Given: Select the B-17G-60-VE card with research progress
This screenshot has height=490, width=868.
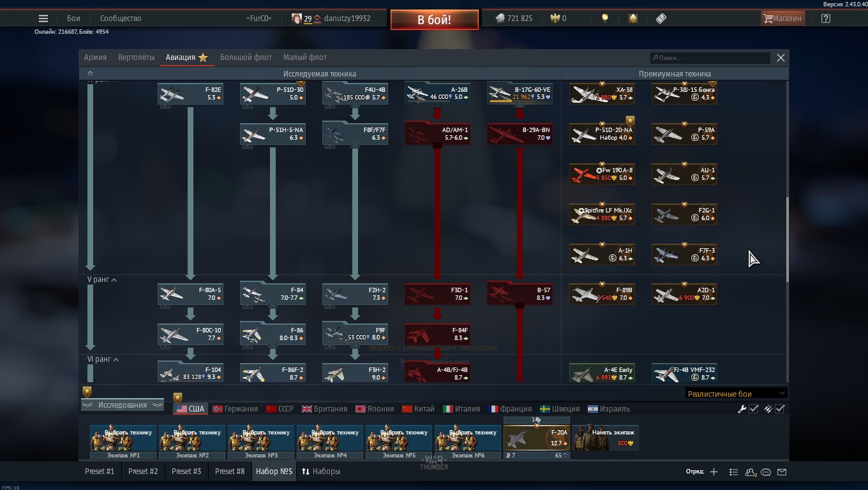Looking at the screenshot, I should [x=520, y=94].
